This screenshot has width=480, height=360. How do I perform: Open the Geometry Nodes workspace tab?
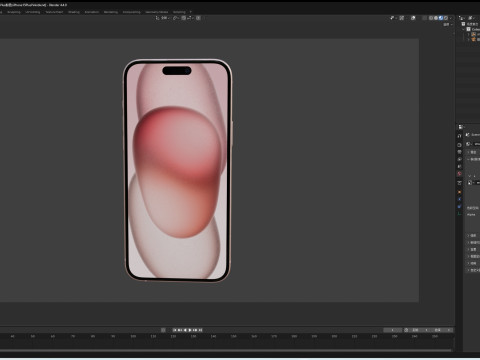(157, 12)
